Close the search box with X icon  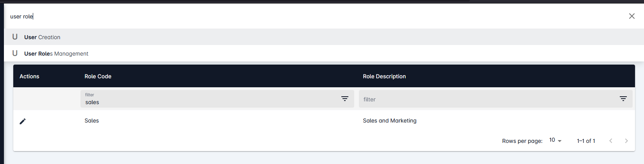pos(632,16)
